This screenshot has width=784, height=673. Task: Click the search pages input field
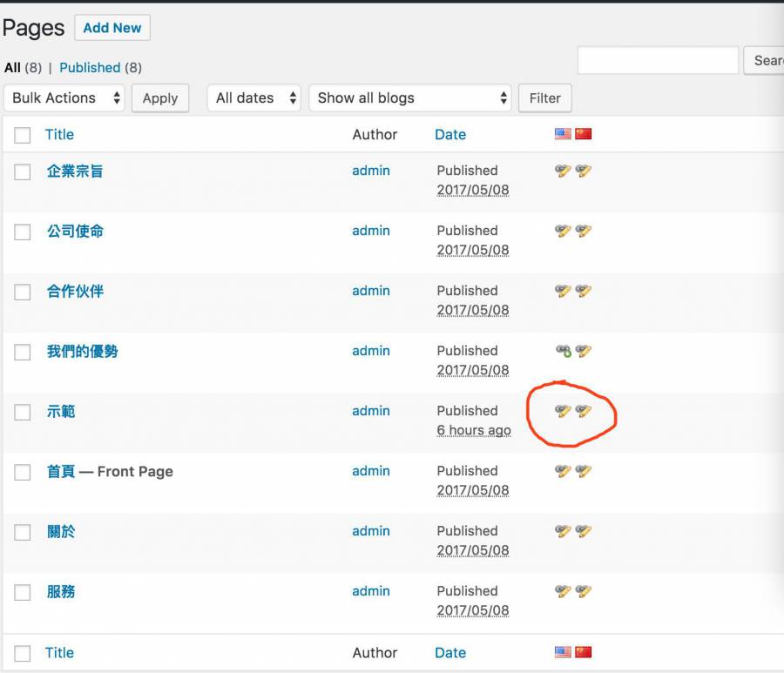[658, 60]
